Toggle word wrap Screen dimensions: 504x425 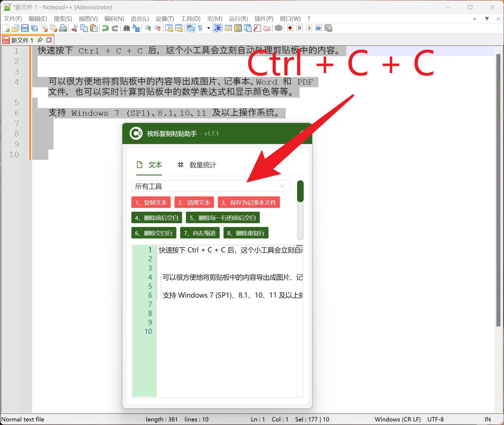coord(191,28)
